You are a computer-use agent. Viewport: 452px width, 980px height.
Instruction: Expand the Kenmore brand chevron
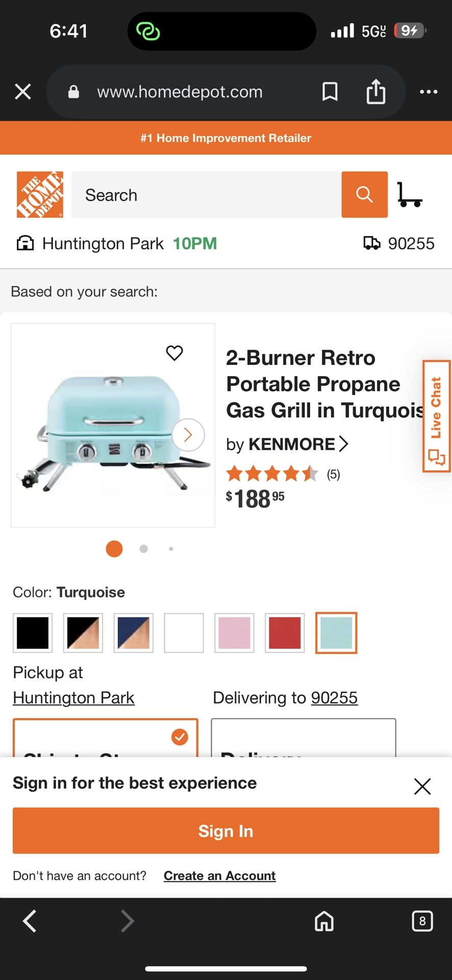[343, 444]
